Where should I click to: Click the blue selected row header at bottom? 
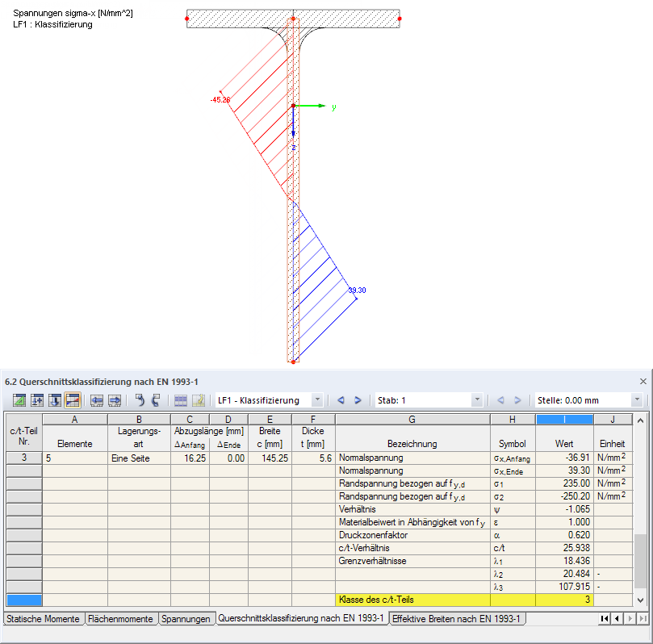click(x=24, y=600)
